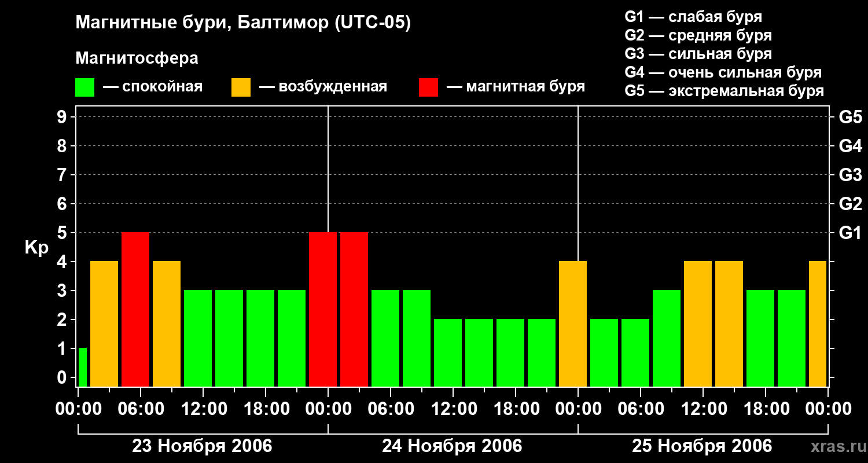This screenshot has height=463, width=868.
Task: Click the 'G3 — сильная буря' legend line
Action: coord(698,54)
